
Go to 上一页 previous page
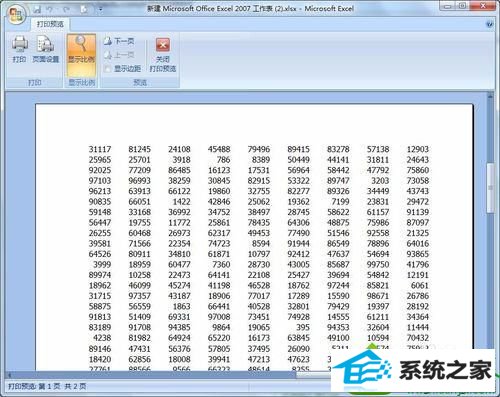pyautogui.click(x=119, y=55)
